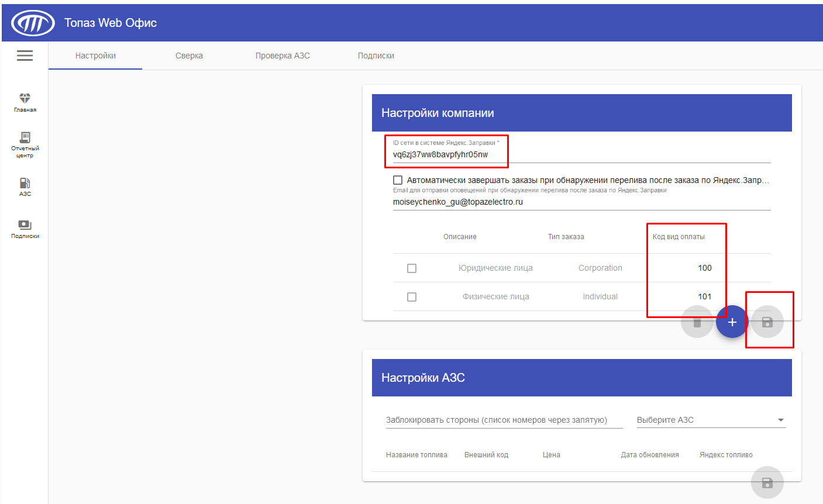Open the hamburger navigation menu
Image resolution: width=823 pixels, height=504 pixels.
(x=25, y=56)
